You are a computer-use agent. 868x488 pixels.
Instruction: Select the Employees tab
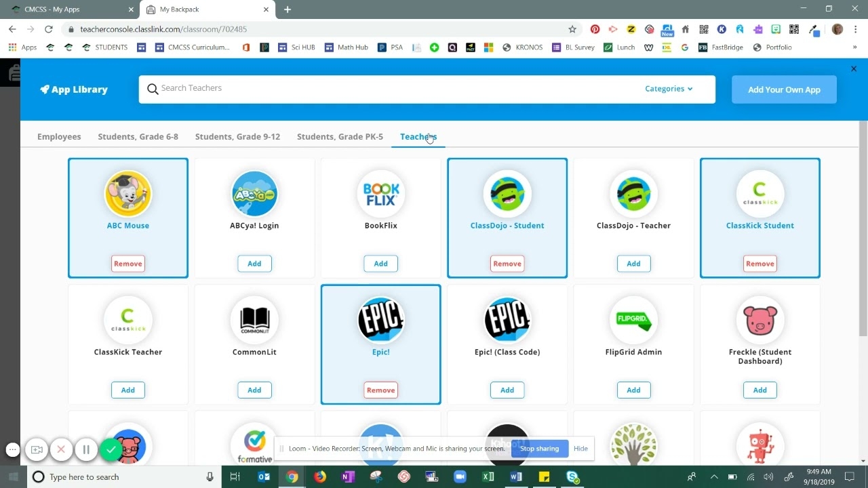click(59, 136)
